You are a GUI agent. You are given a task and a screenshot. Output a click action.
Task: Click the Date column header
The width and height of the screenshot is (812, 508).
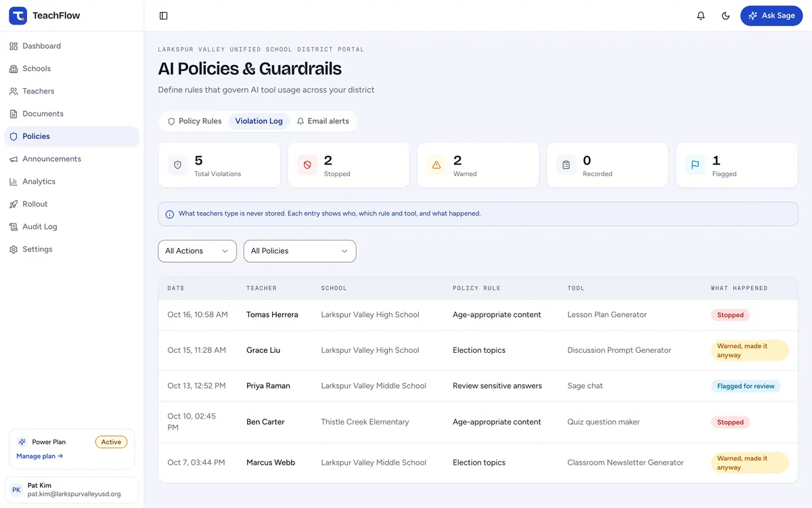[176, 288]
